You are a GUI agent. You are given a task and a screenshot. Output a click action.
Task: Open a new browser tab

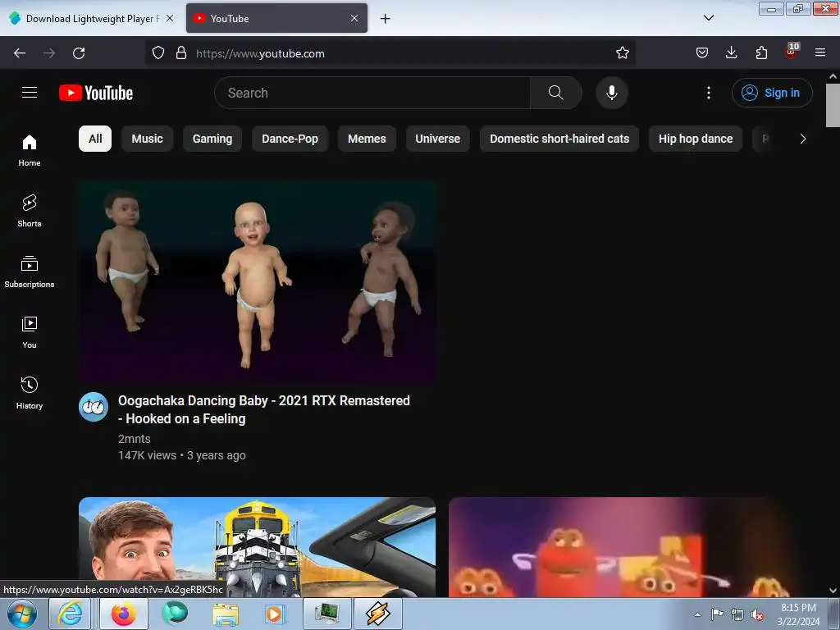(x=385, y=19)
